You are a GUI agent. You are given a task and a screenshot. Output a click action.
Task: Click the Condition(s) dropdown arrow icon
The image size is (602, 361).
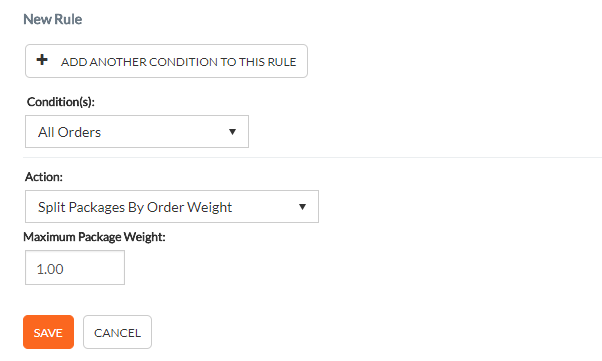[232, 132]
